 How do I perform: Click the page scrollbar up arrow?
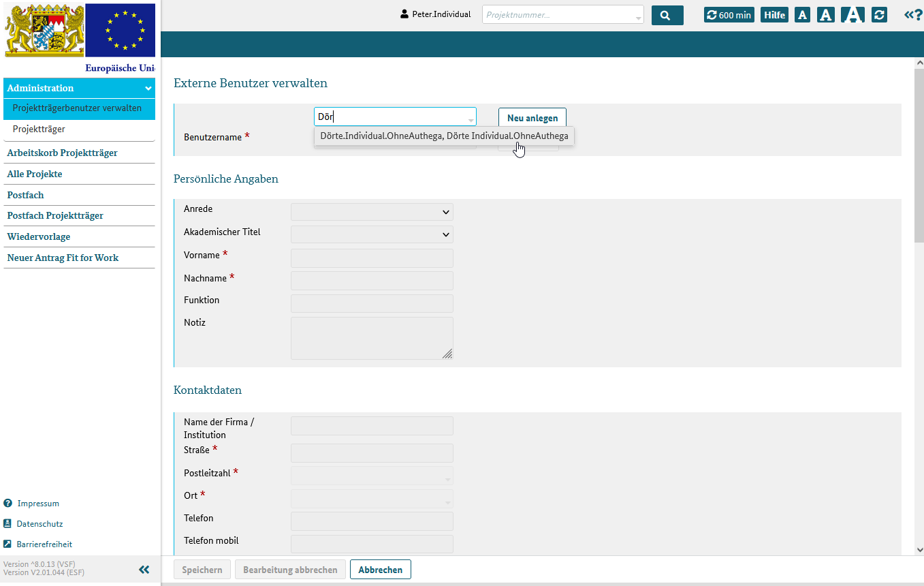point(919,63)
